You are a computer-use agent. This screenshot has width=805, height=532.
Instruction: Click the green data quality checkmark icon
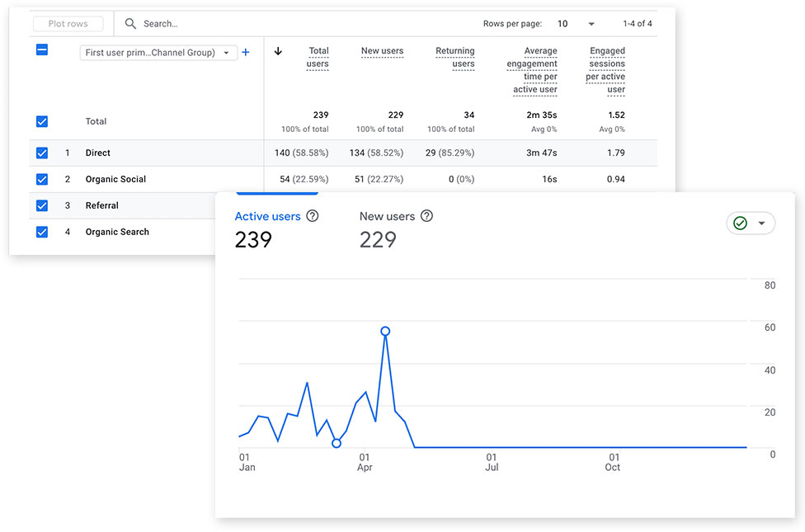click(x=741, y=223)
